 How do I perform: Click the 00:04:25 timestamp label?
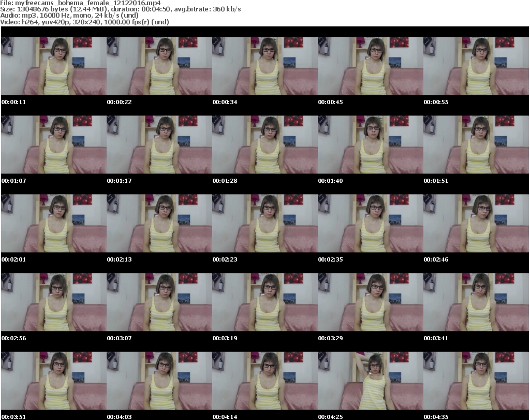[x=330, y=417]
